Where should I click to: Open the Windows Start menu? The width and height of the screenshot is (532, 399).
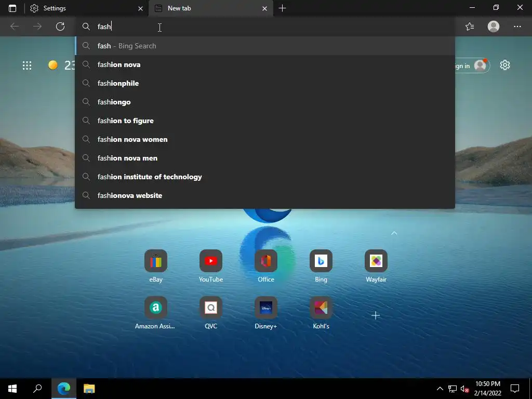click(12, 389)
